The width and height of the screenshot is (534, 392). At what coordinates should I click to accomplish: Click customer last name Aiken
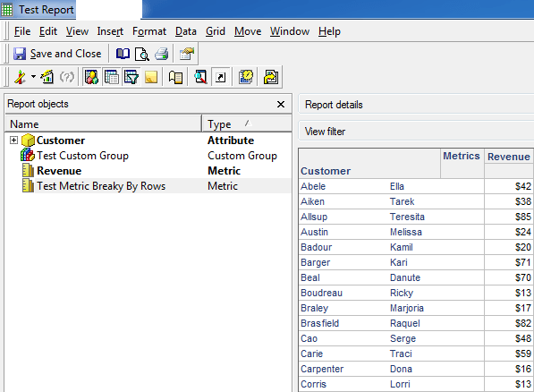coord(312,201)
